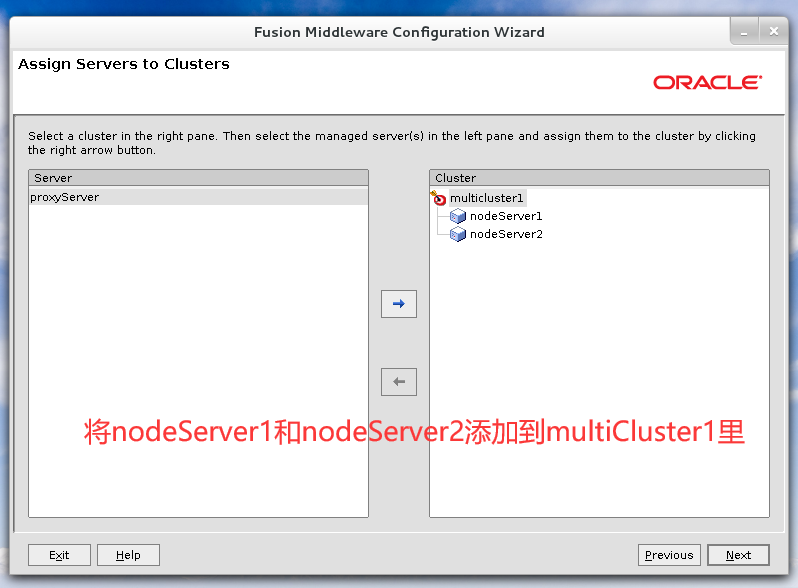
Task: Click the left arrow unassign button
Action: click(398, 382)
